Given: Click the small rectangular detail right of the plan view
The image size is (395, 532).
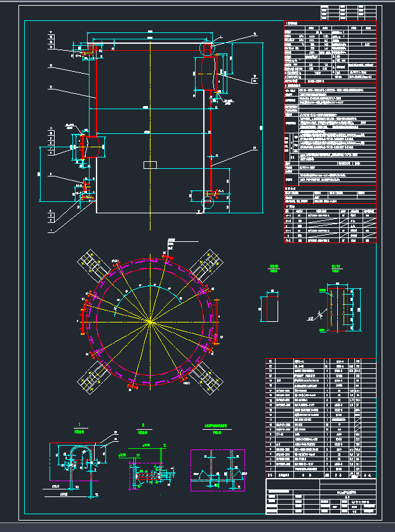Looking at the screenshot, I should (271, 307).
